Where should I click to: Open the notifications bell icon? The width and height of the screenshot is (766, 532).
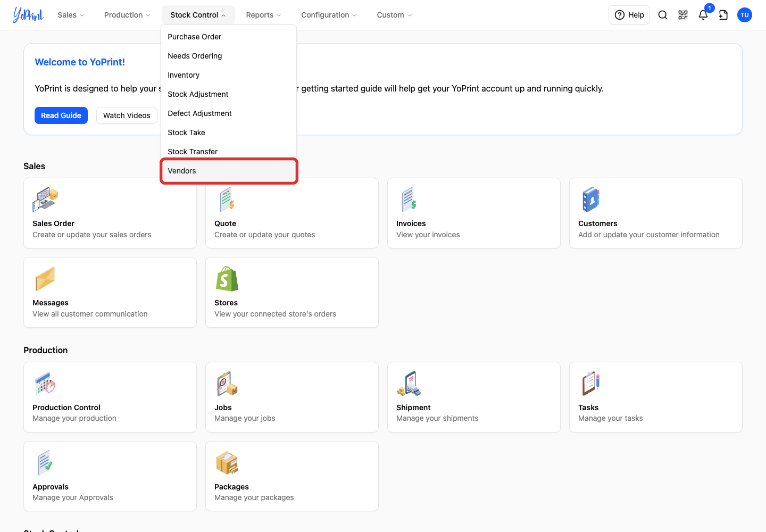click(703, 15)
